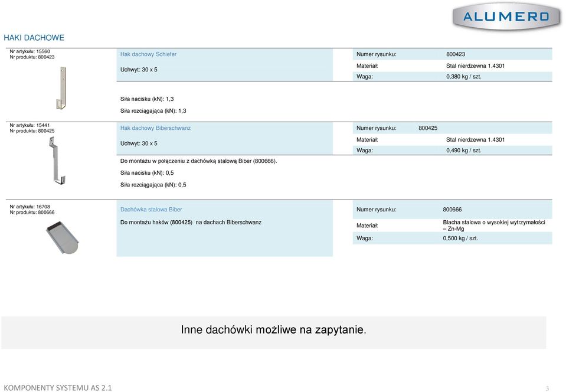Click the material Blacha stalowa o wysokiej wytrzymałości
566x392 pixels.
494,226
